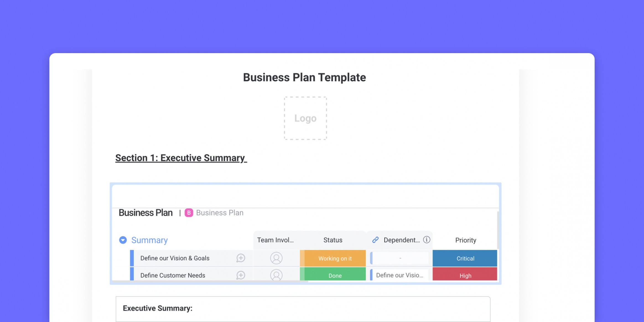Click the Board icon next to Business Plan label
Image resolution: width=644 pixels, height=322 pixels.
click(188, 213)
